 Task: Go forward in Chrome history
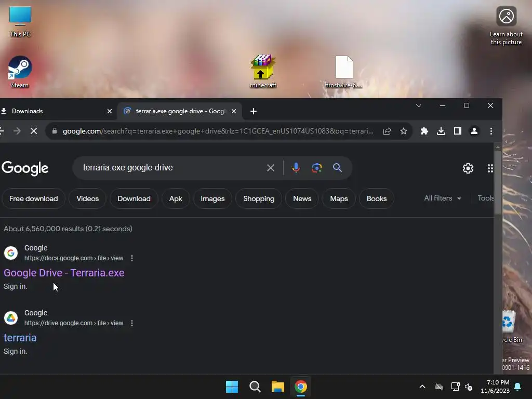(17, 131)
